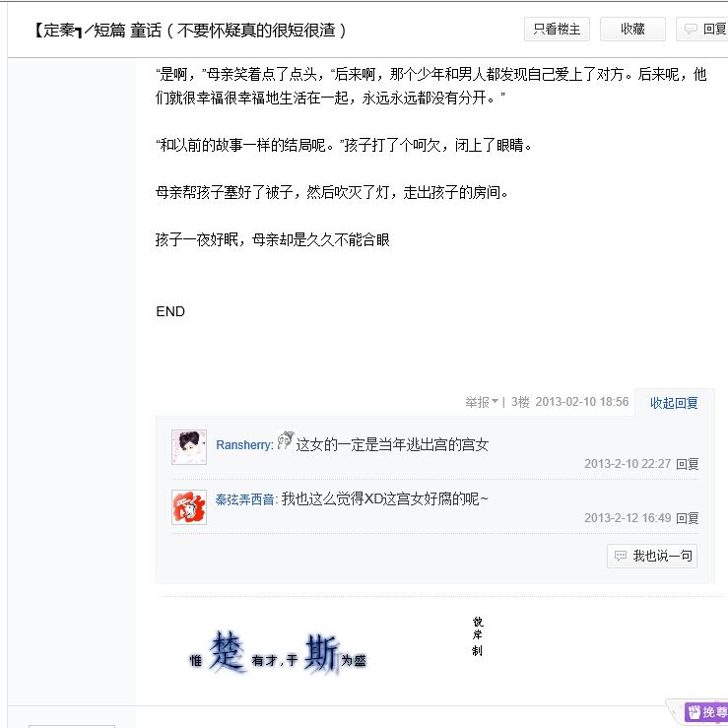Click the thread title 【定秦】短篇 童话
The height and width of the screenshot is (728, 728).
pos(190,31)
